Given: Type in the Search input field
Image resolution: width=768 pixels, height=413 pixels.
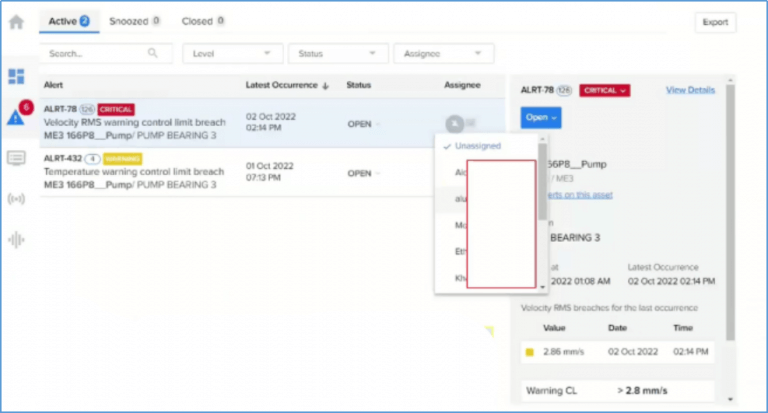Looking at the screenshot, I should point(95,54).
